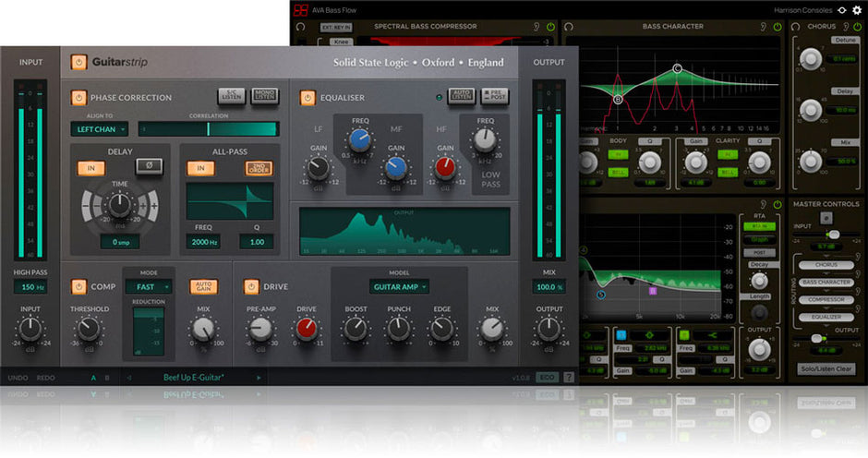Click the RTA Post button in AVA
The image size is (868, 458).
pyautogui.click(x=759, y=252)
